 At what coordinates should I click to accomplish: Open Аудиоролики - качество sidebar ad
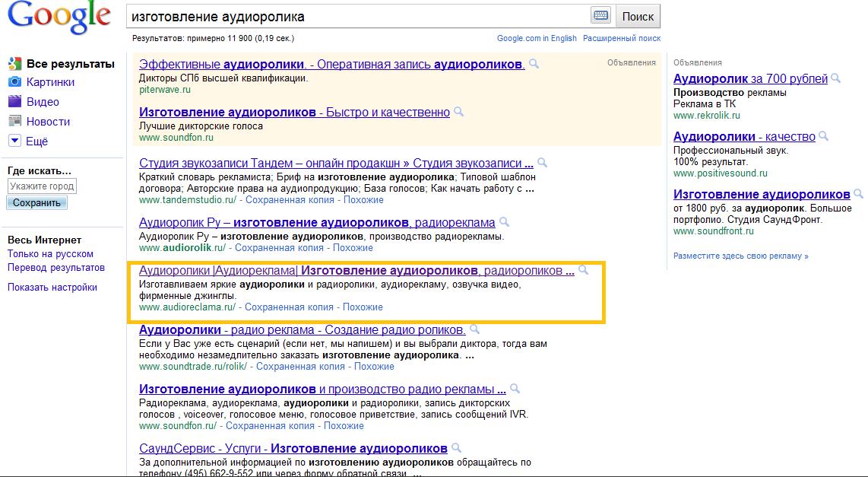click(744, 137)
